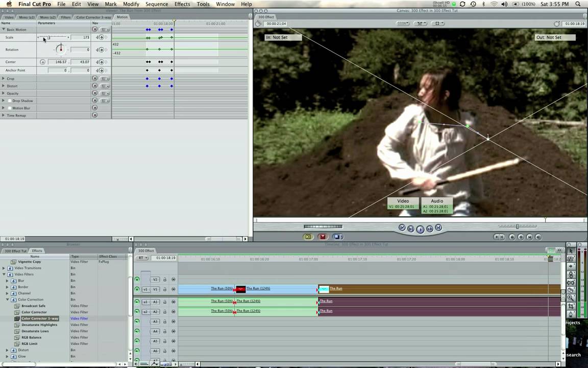This screenshot has width=588, height=368.
Task: Open the Modify menu
Action: point(131,4)
